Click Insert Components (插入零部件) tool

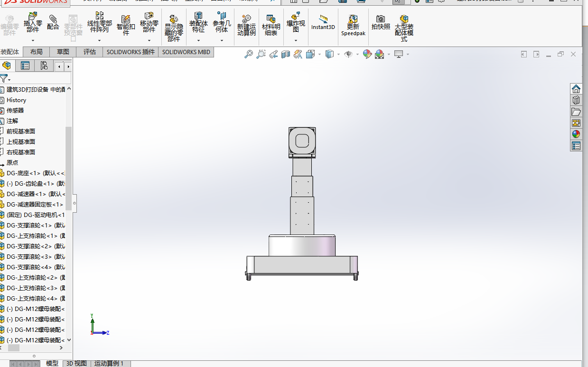point(33,22)
